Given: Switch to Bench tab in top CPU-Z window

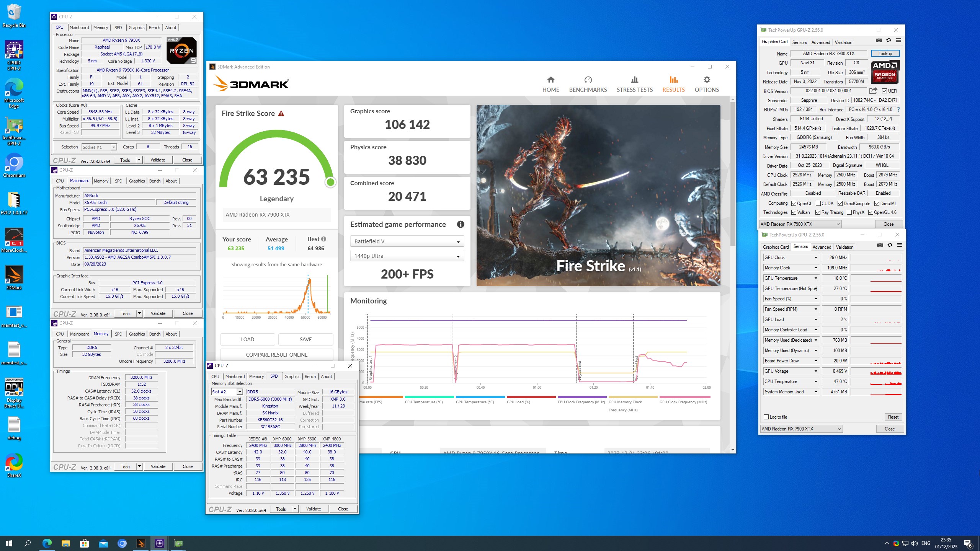Looking at the screenshot, I should (154, 28).
